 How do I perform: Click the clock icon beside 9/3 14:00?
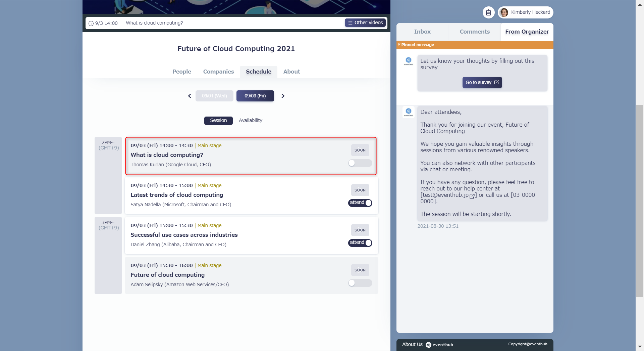91,23
